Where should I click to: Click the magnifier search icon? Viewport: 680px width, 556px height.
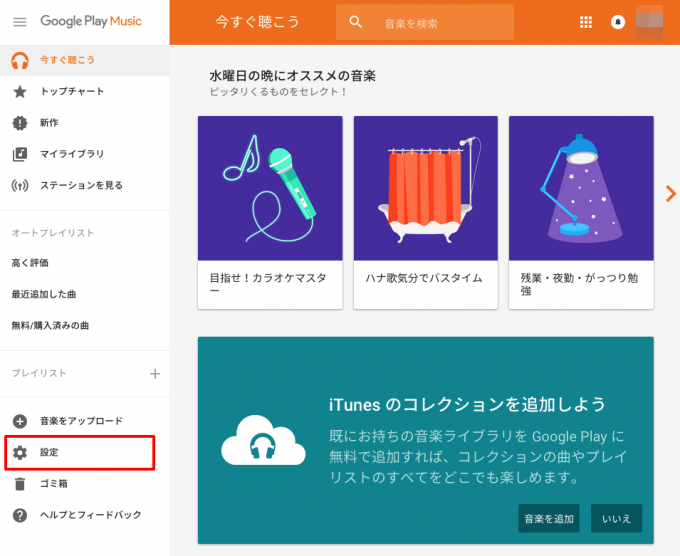[x=356, y=22]
